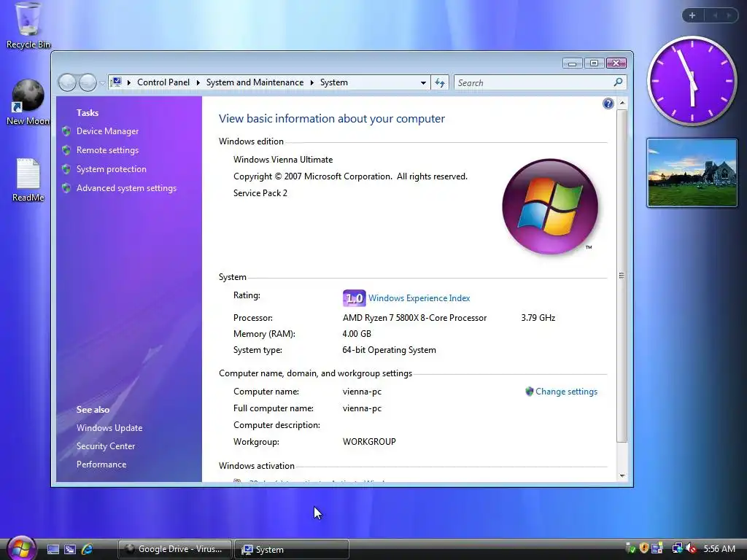This screenshot has width=747, height=560.
Task: Select the vienna-pc computer name value
Action: click(362, 392)
